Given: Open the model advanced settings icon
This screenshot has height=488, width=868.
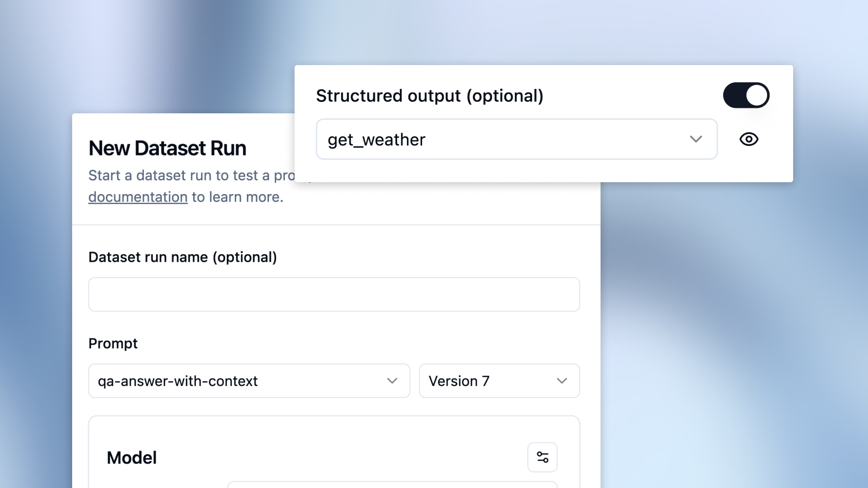Looking at the screenshot, I should pyautogui.click(x=542, y=457).
